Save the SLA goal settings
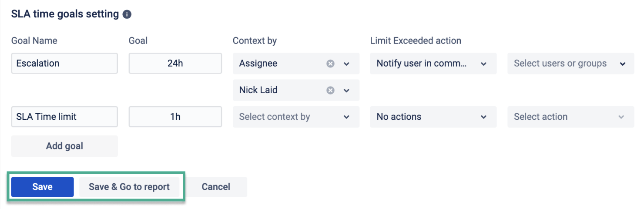 pyautogui.click(x=42, y=187)
